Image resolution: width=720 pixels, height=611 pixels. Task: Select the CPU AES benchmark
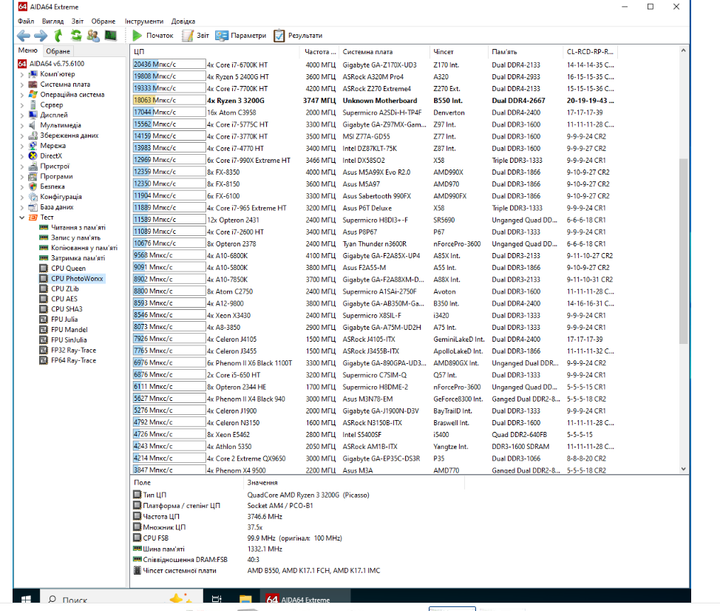pyautogui.click(x=64, y=299)
